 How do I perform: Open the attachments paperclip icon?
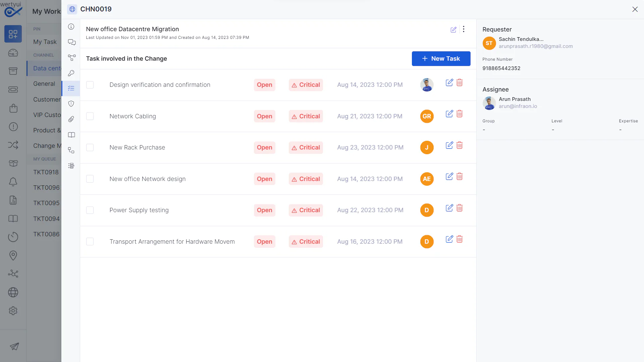pos(71,119)
